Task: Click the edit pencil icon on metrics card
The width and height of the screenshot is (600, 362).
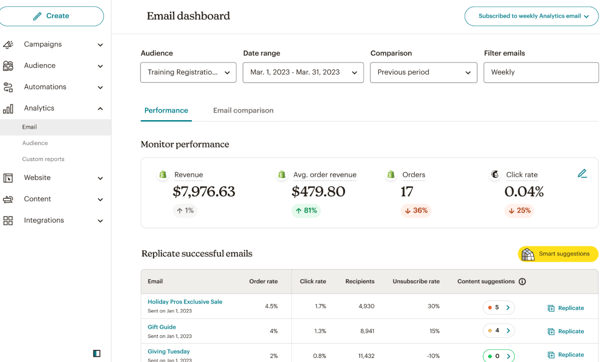Action: click(582, 174)
